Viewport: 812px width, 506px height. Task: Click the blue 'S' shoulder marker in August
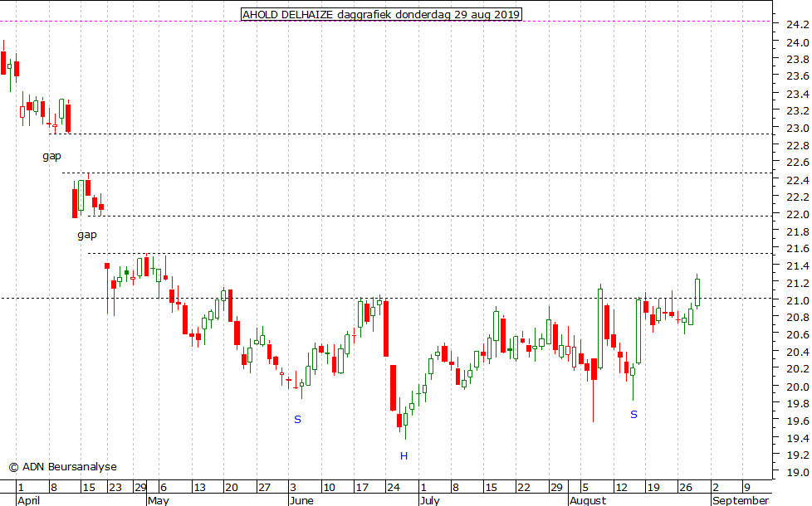tap(633, 415)
